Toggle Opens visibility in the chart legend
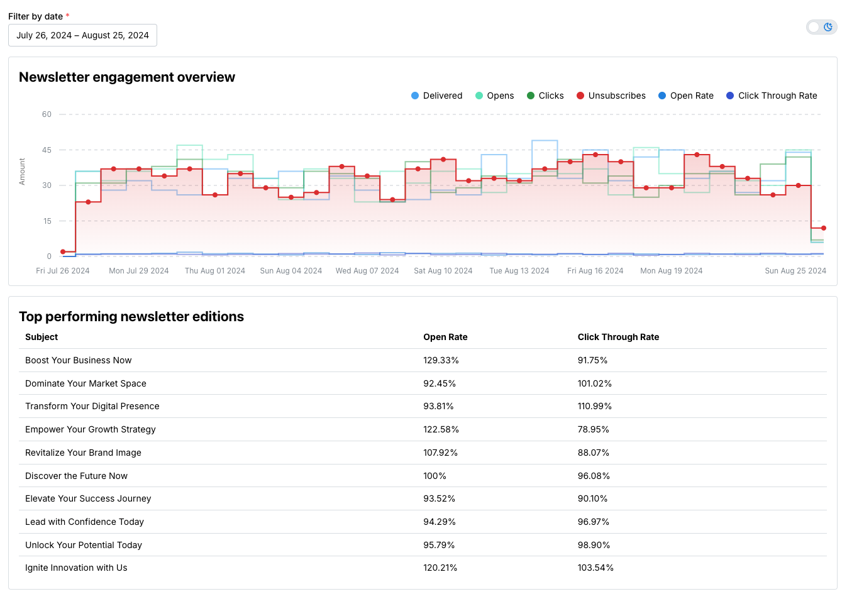 pyautogui.click(x=495, y=96)
